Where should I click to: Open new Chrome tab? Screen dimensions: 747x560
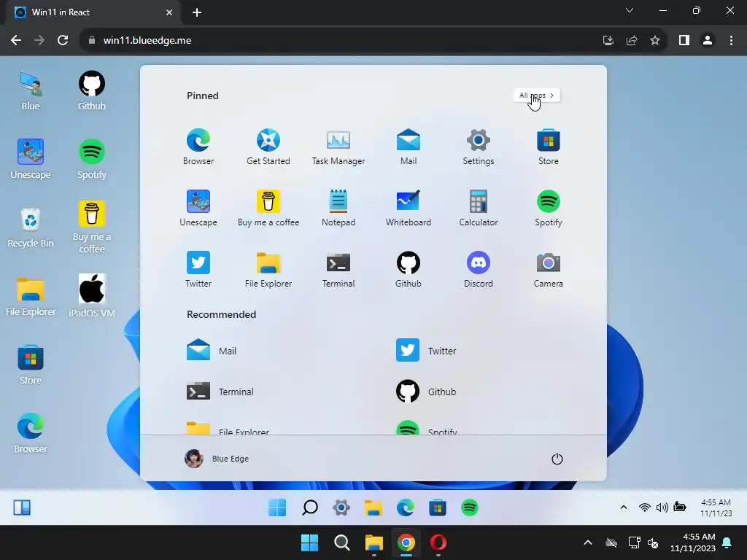(197, 12)
